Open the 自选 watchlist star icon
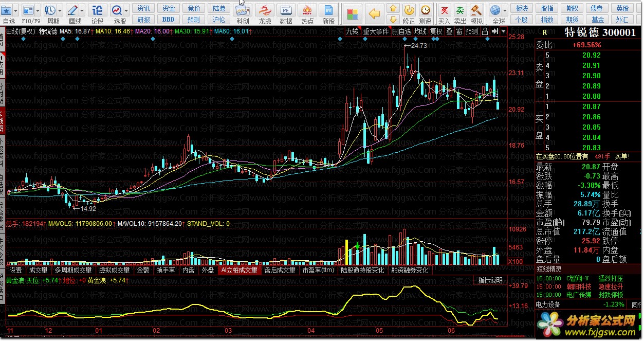Image resolution: width=644 pixels, height=341 pixels. tap(7, 10)
